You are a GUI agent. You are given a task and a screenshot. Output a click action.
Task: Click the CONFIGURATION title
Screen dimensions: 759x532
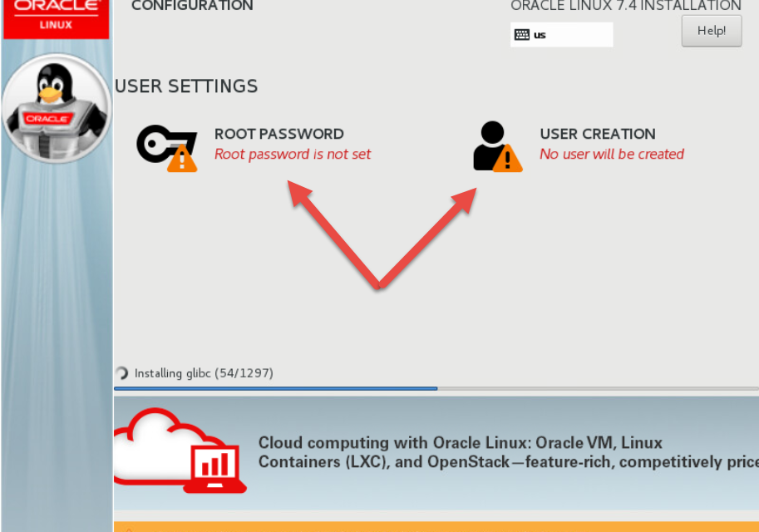(192, 6)
